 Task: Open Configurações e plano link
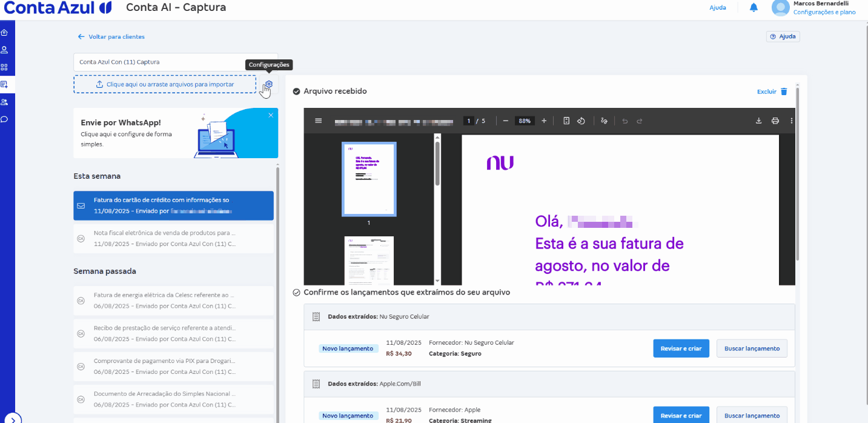[x=824, y=12]
